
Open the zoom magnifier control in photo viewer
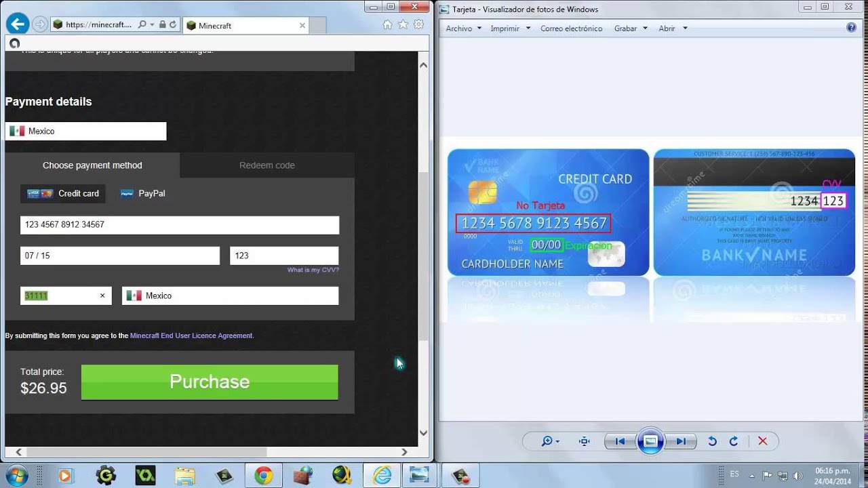tap(550, 441)
